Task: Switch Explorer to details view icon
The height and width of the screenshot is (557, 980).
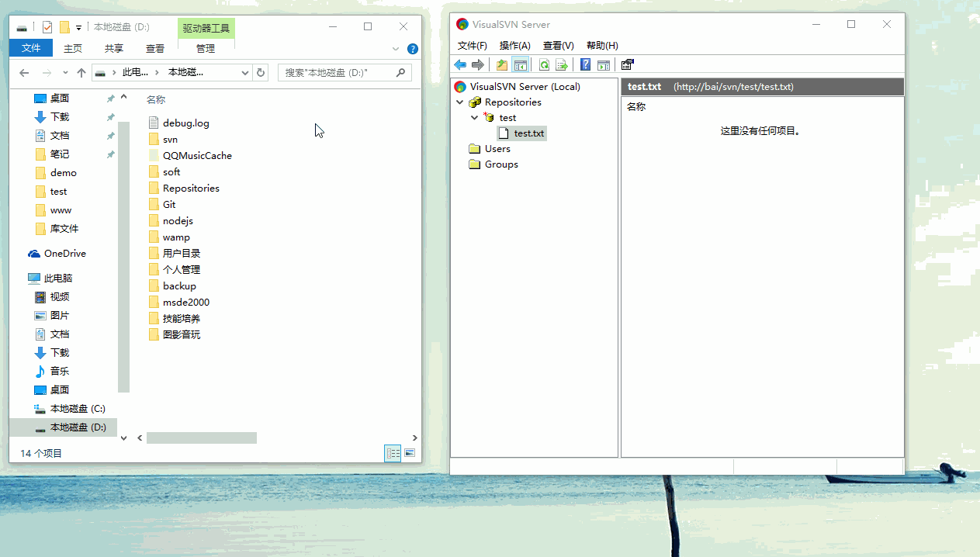Action: pyautogui.click(x=393, y=453)
